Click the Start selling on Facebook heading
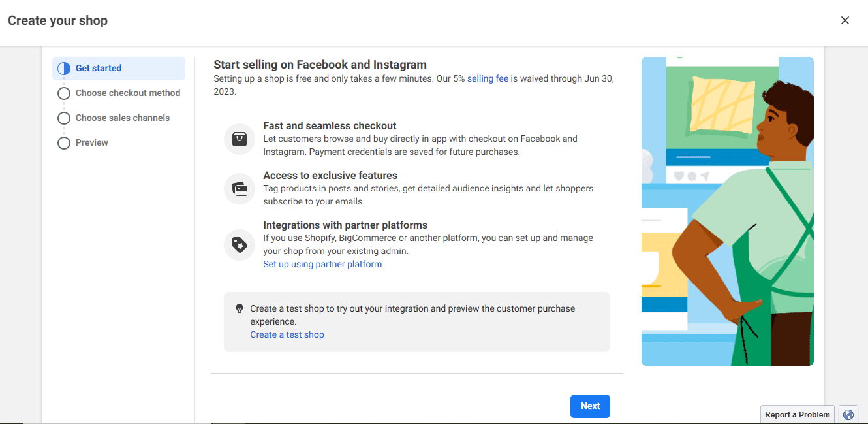Viewport: 868px width, 424px height. (x=320, y=65)
